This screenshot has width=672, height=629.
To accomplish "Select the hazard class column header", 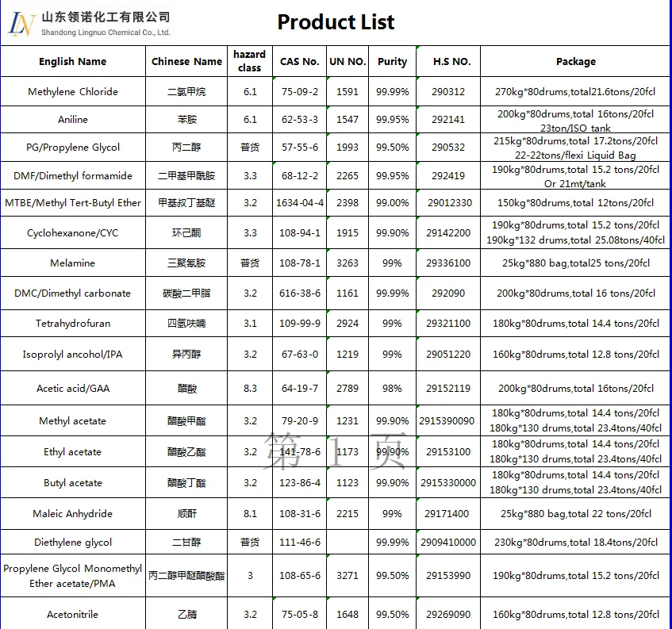I will tap(250, 61).
